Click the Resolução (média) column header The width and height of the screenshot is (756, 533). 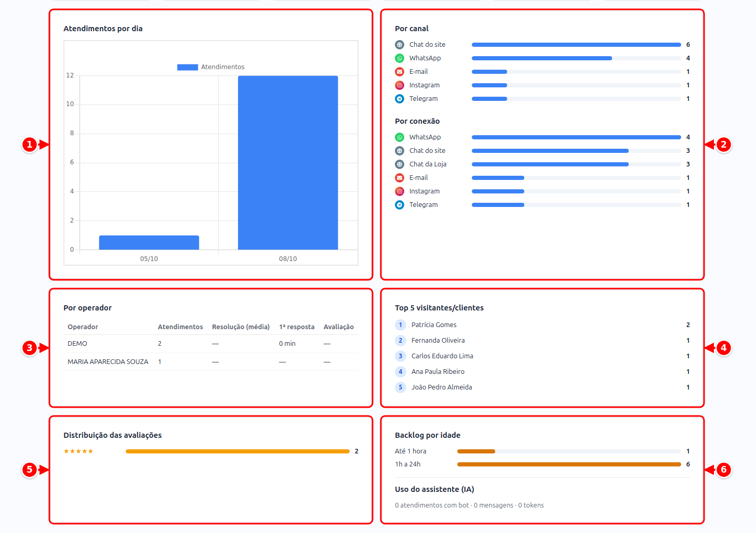click(241, 327)
